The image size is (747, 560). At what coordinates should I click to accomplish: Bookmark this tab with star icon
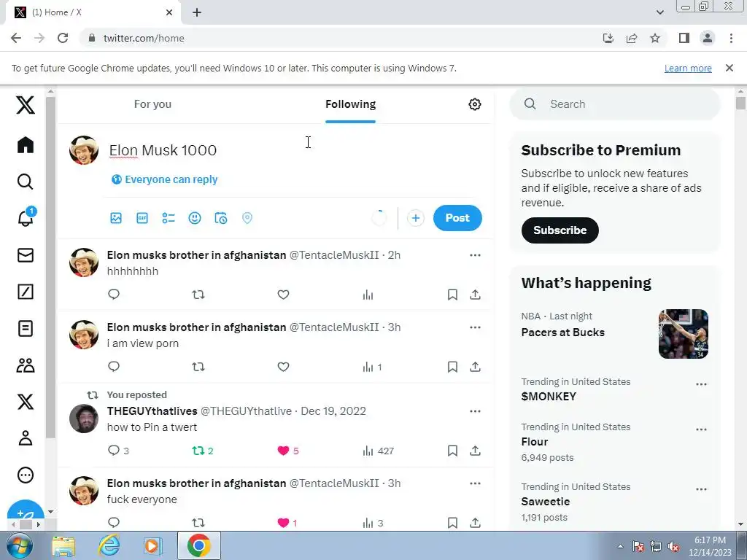click(x=655, y=38)
